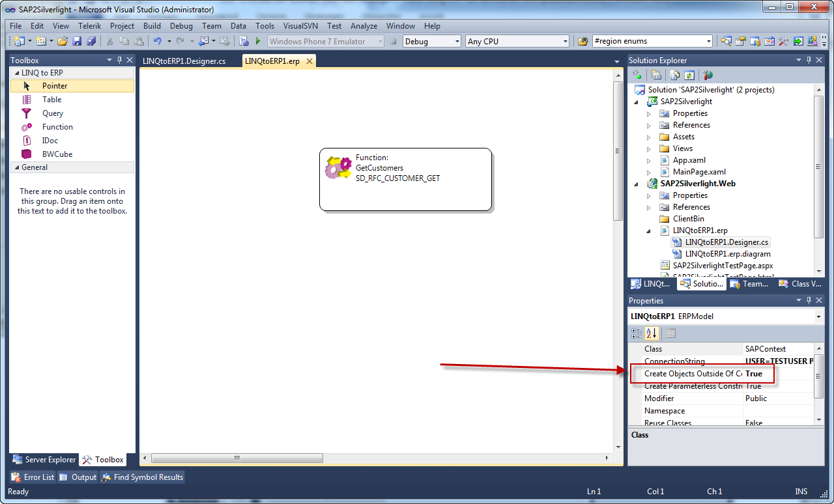This screenshot has height=504, width=834.
Task: Collapse the LINQ to ERP toolbox group
Action: point(16,73)
